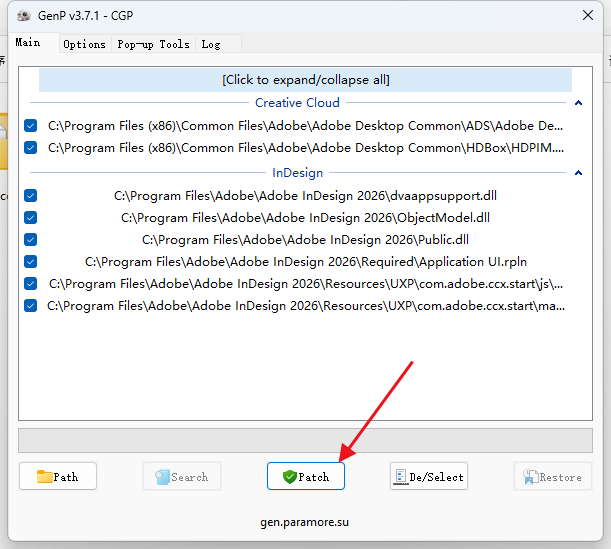Toggle the com.adobe.ccx.start\ma... checkbox

pos(30,306)
